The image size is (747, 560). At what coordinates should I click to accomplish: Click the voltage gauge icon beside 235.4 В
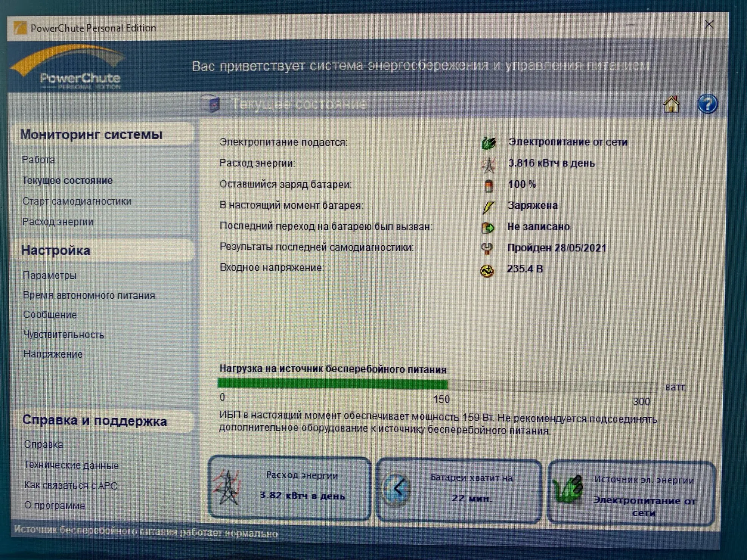click(487, 271)
